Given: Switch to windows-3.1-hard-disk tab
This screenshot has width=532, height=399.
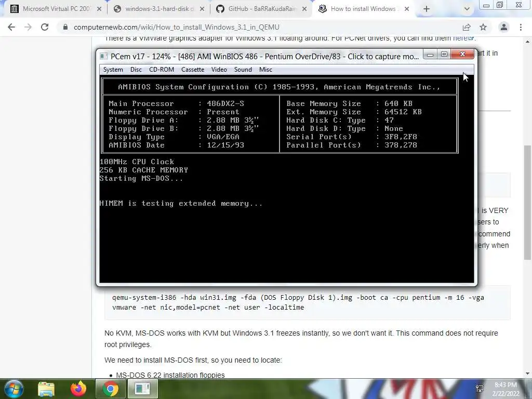Looking at the screenshot, I should [159, 9].
